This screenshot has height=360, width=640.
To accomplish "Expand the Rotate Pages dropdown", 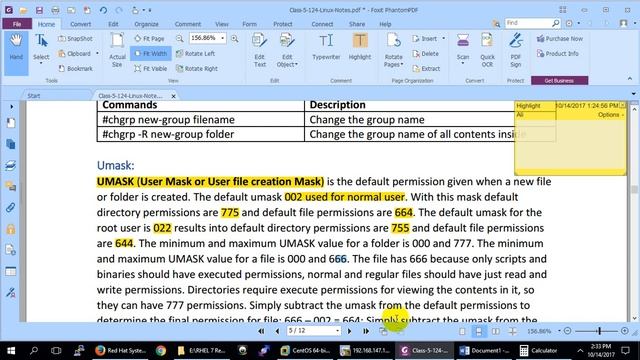I will (402, 64).
